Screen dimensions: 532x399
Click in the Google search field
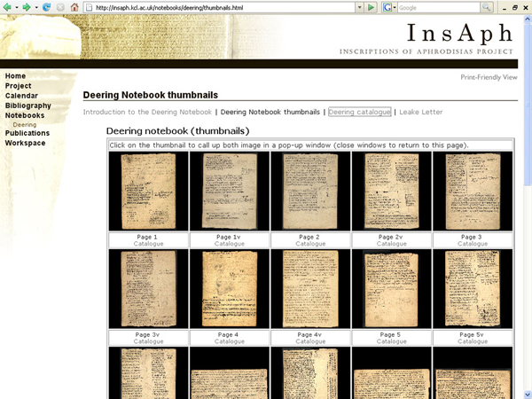tap(436, 7)
